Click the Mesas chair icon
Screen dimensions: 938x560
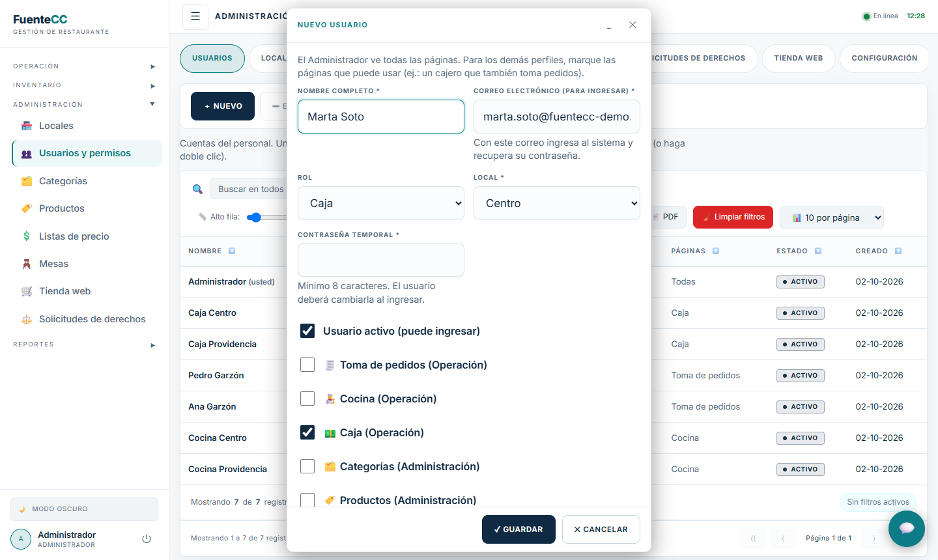27,264
